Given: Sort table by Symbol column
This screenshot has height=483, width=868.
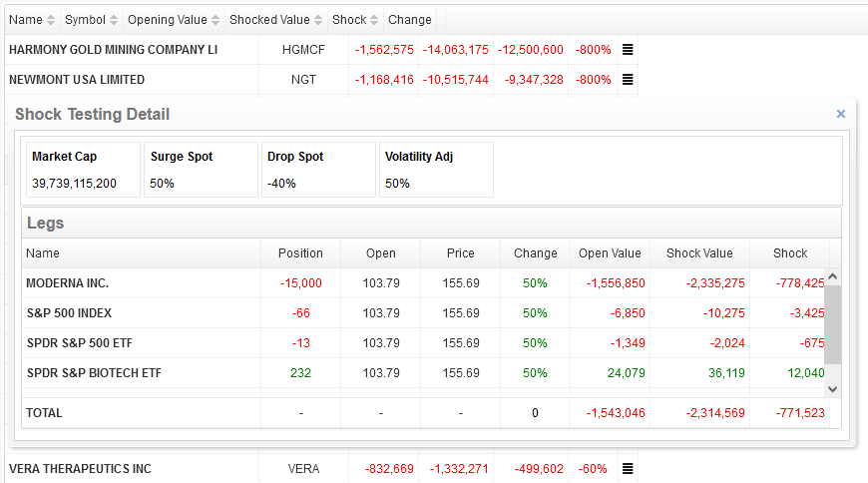Looking at the screenshot, I should (92, 20).
